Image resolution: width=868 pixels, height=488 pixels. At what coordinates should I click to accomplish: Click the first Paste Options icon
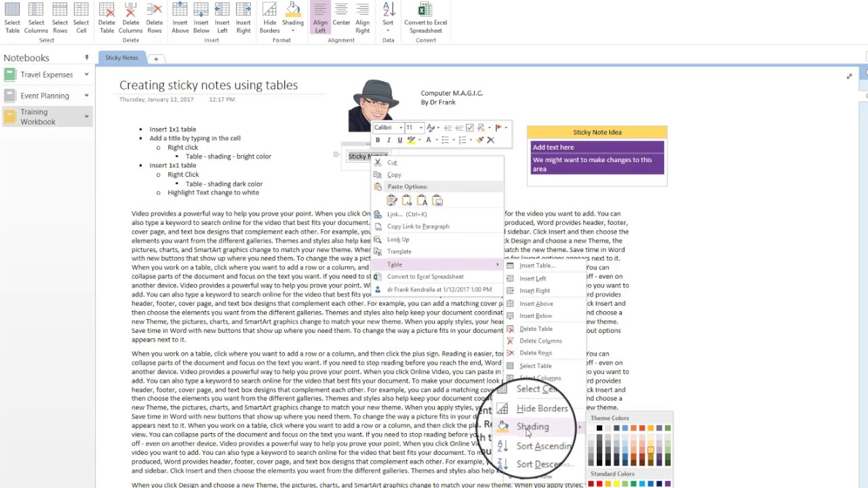392,200
